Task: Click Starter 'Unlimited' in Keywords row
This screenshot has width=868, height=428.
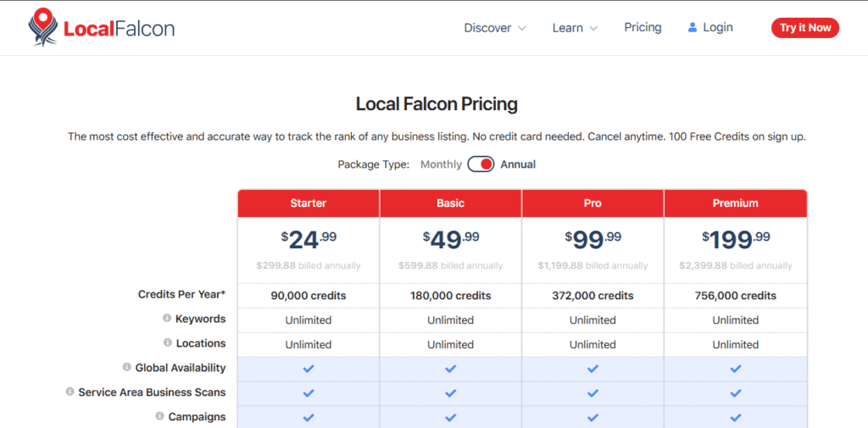Action: [309, 320]
